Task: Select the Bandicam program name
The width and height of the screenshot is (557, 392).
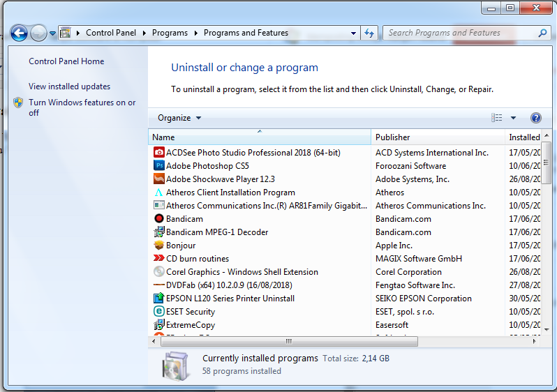Action: (184, 219)
